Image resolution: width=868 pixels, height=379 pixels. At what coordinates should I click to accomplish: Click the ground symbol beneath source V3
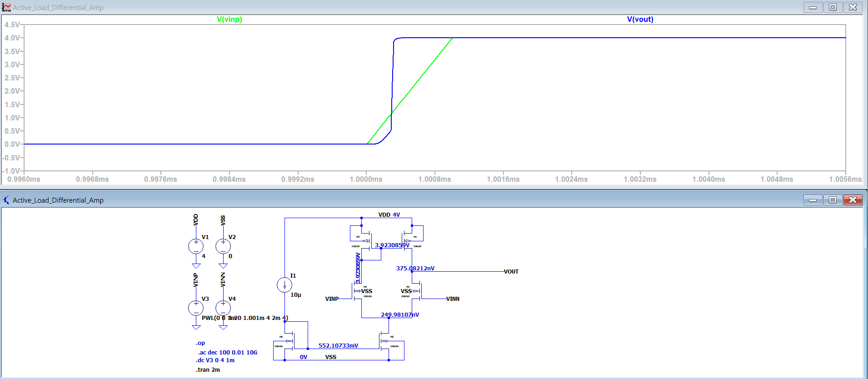point(196,328)
